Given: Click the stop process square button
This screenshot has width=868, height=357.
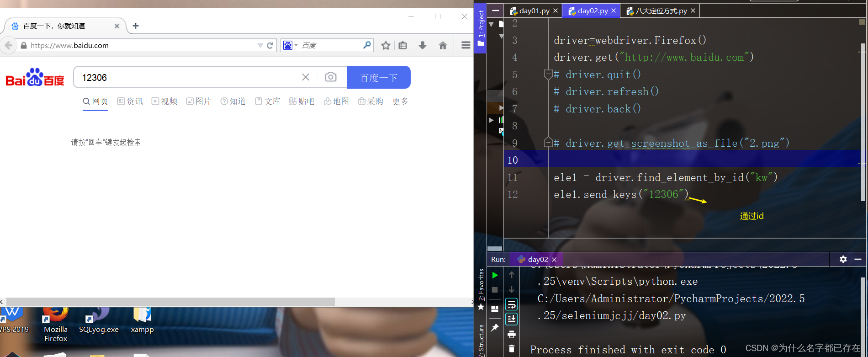Looking at the screenshot, I should 495,290.
